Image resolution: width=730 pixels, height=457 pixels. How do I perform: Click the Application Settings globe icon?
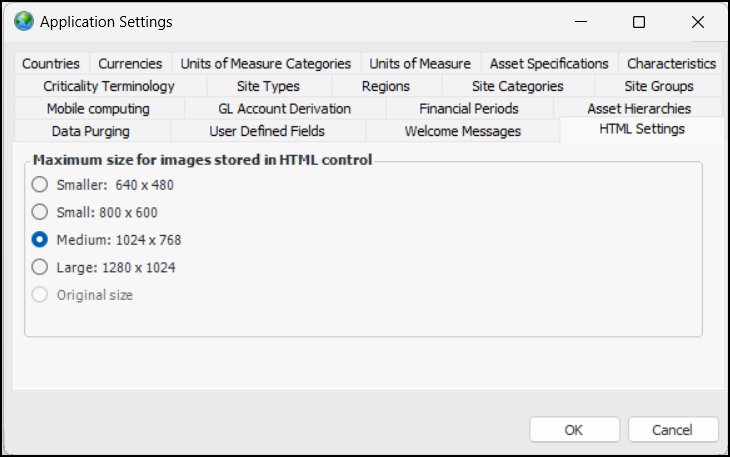[23, 21]
